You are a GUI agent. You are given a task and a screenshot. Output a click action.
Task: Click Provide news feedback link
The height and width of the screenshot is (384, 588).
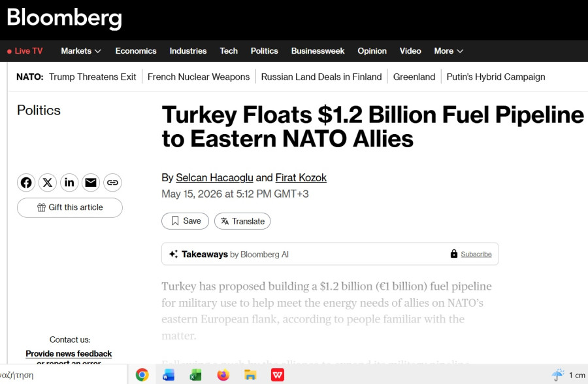pos(69,354)
